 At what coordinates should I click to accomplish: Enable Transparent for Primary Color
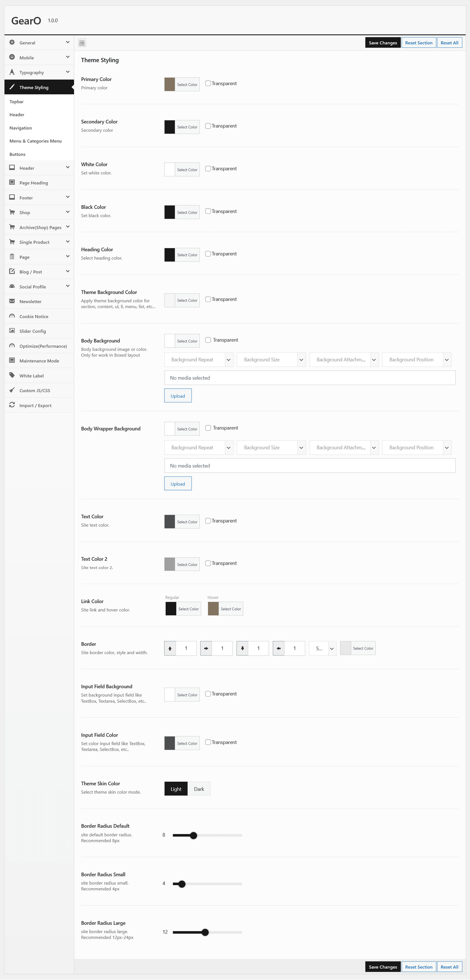[x=208, y=83]
